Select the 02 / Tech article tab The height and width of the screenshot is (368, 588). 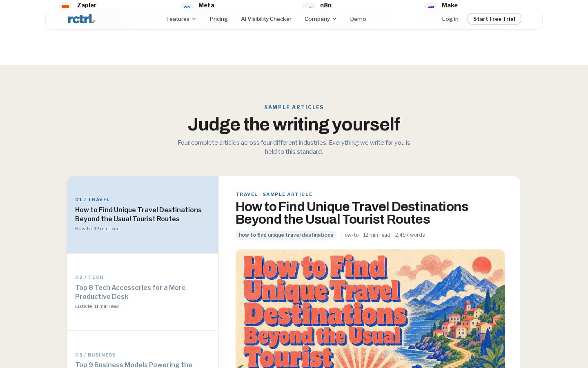coord(143,292)
